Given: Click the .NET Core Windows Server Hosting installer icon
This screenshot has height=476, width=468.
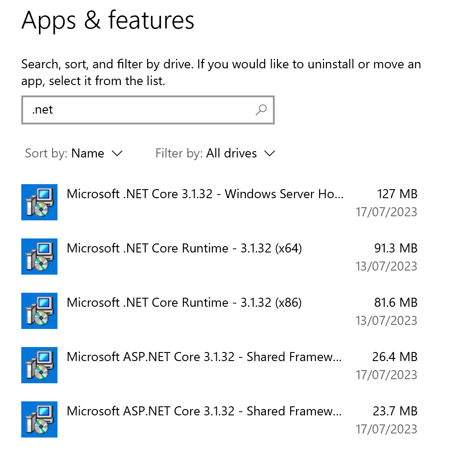Looking at the screenshot, I should [39, 202].
